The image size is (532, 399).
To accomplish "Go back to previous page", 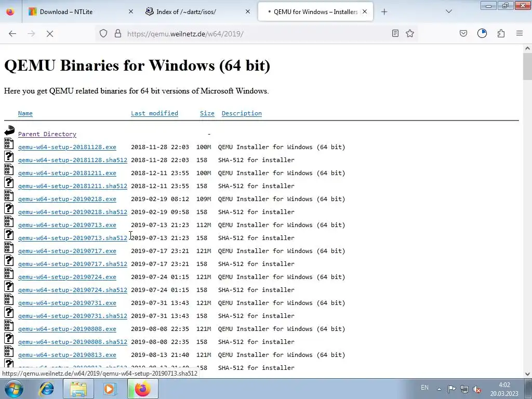I will coord(12,34).
